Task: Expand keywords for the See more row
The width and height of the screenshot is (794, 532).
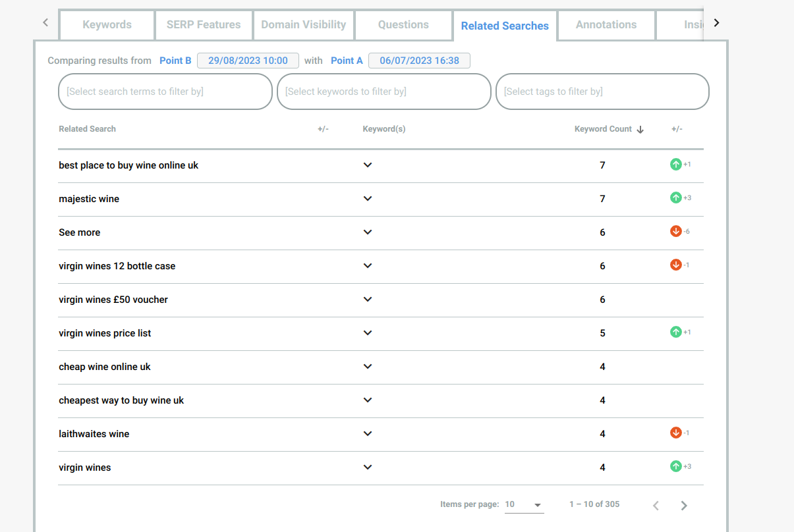Action: (368, 232)
